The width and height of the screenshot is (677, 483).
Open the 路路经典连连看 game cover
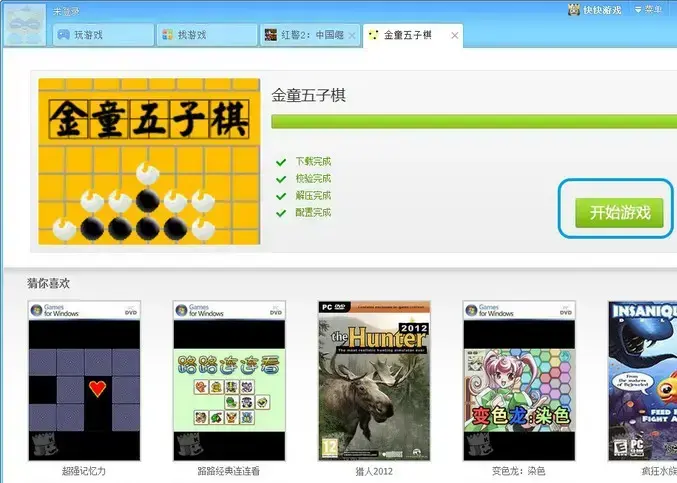pos(229,381)
